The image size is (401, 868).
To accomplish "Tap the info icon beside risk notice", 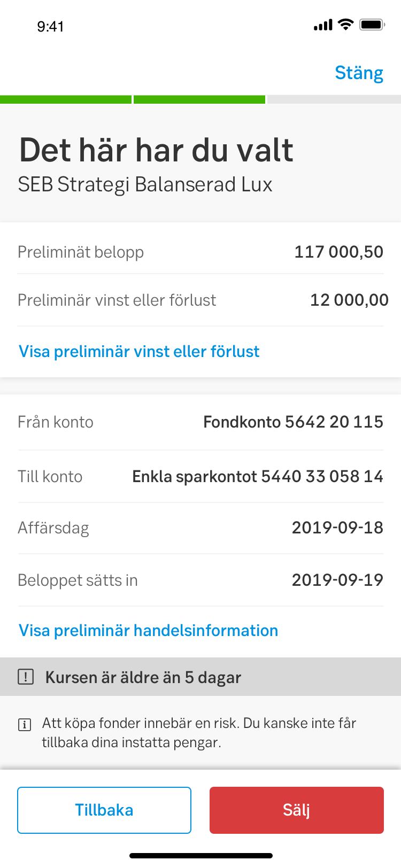I will click(x=25, y=725).
